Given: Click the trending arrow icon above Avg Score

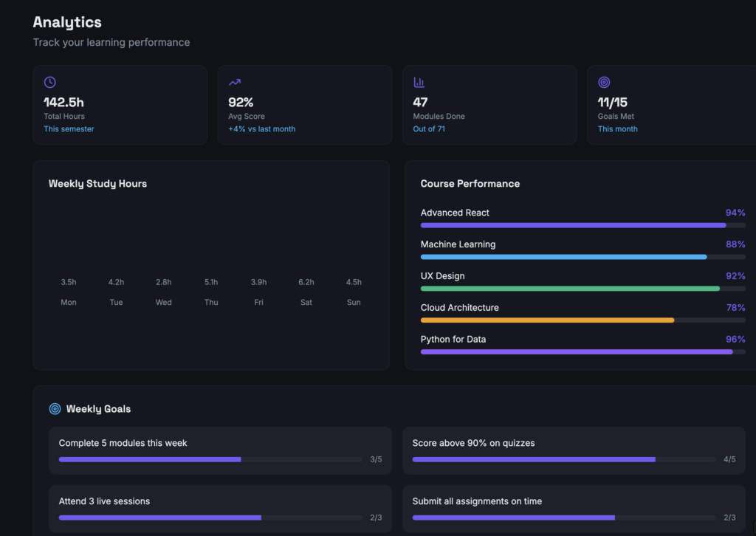Looking at the screenshot, I should pos(235,83).
